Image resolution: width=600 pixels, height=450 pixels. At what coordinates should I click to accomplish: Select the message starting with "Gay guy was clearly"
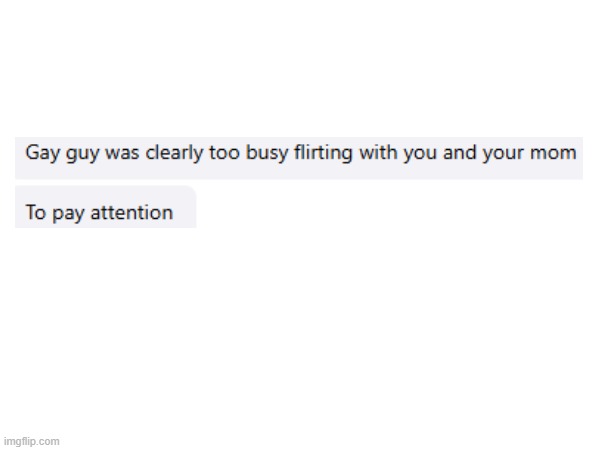(299, 154)
